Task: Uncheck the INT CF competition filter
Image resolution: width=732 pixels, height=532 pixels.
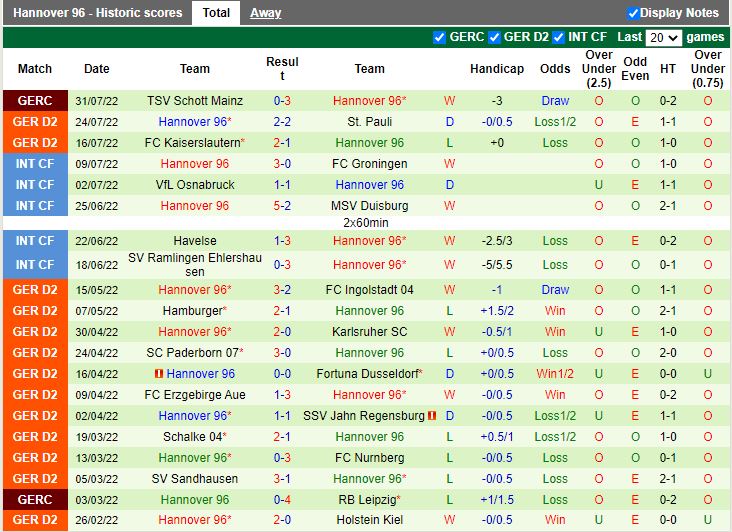Action: coord(558,37)
